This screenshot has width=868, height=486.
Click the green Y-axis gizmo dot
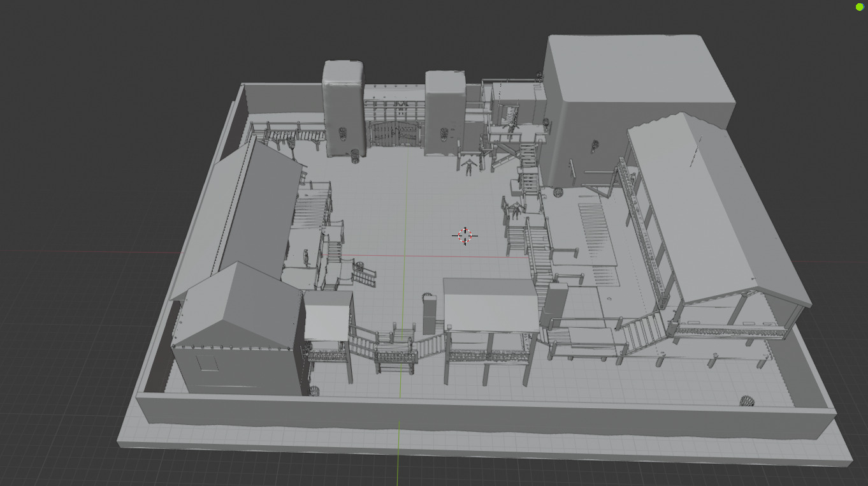859,6
